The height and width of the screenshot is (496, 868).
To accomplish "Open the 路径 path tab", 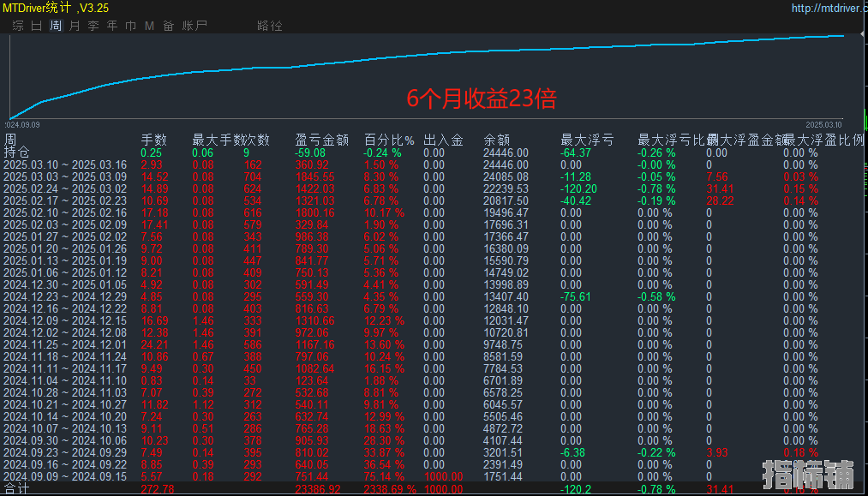I will point(270,26).
